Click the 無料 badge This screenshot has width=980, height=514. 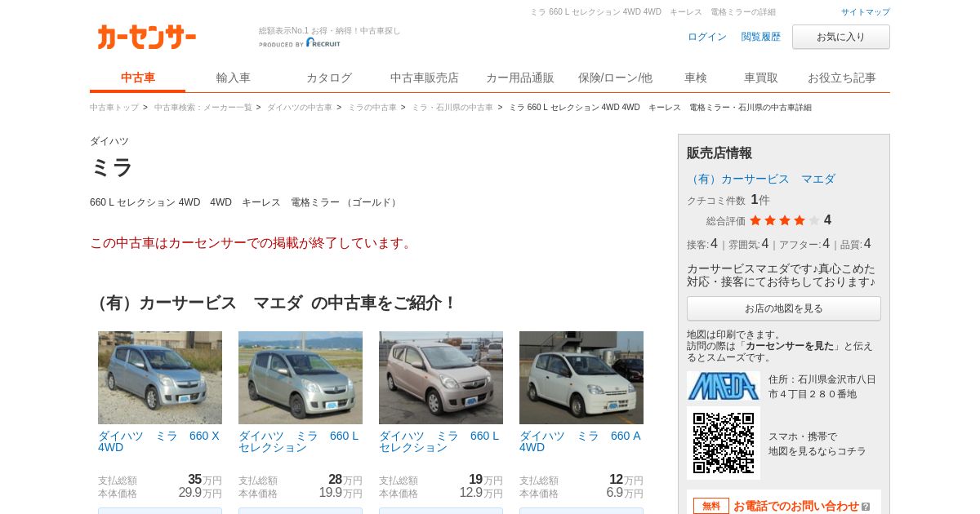click(x=711, y=507)
